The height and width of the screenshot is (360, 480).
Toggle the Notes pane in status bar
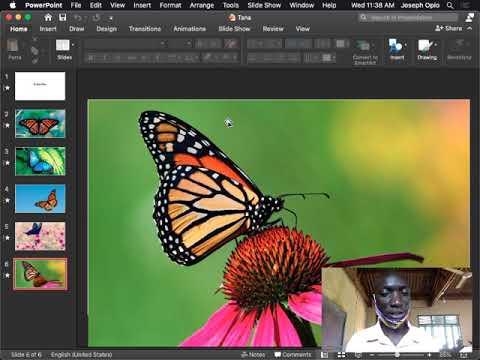click(x=253, y=355)
